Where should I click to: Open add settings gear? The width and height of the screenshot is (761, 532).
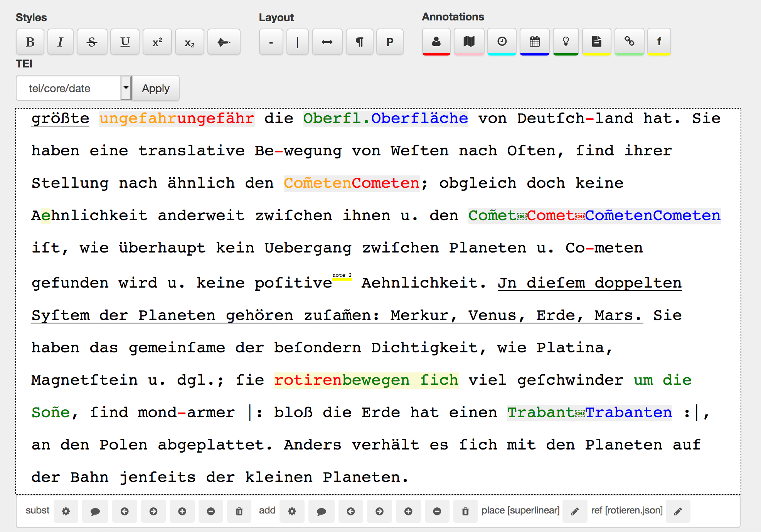(x=292, y=511)
